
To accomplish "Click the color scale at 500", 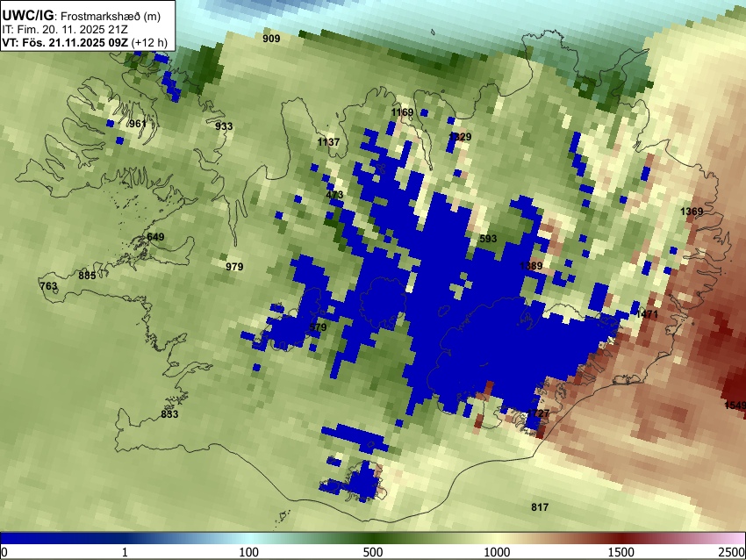I will pos(373,552).
